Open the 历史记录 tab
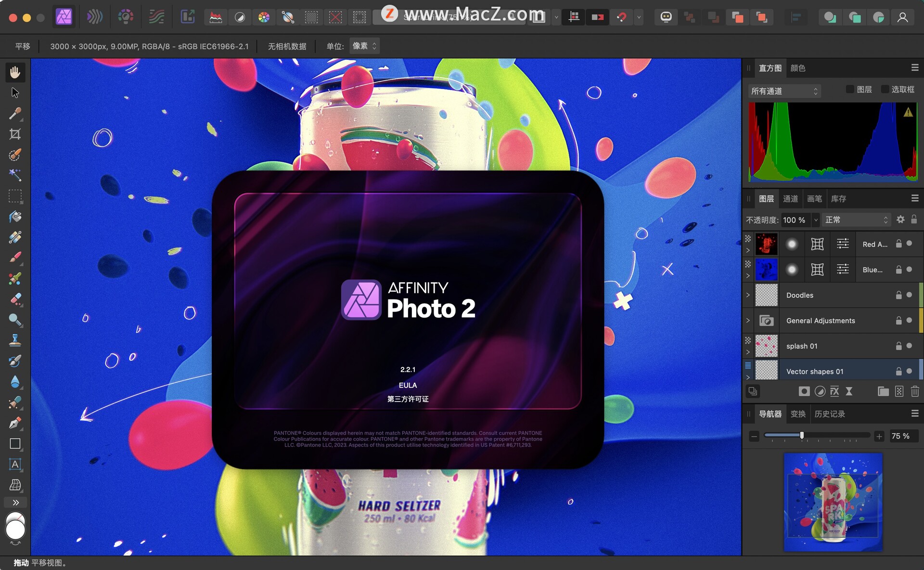 [829, 414]
